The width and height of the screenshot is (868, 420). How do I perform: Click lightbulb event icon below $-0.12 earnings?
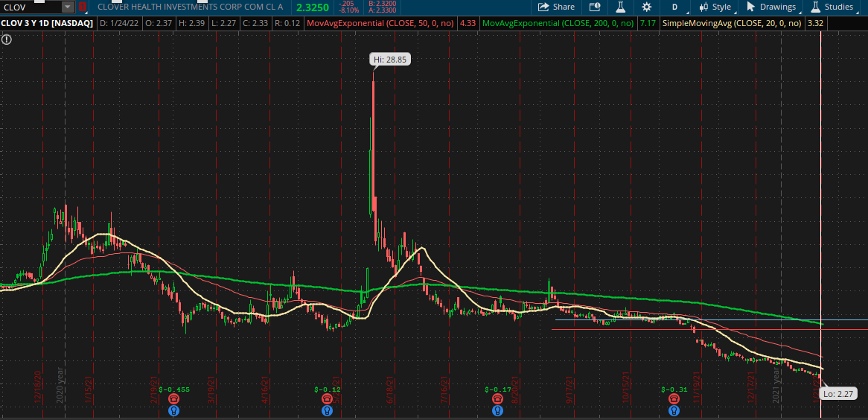(x=328, y=410)
